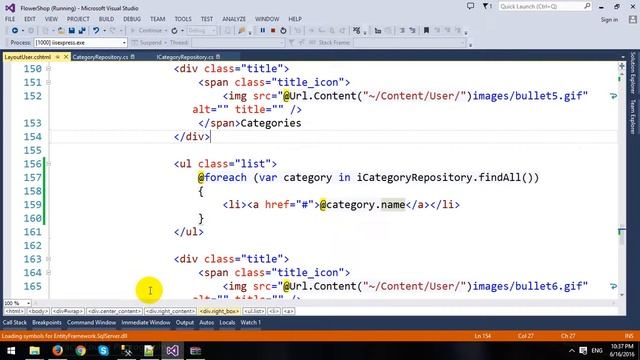Open the EDIT menu
This screenshot has width=640, height=360.
tap(30, 19)
